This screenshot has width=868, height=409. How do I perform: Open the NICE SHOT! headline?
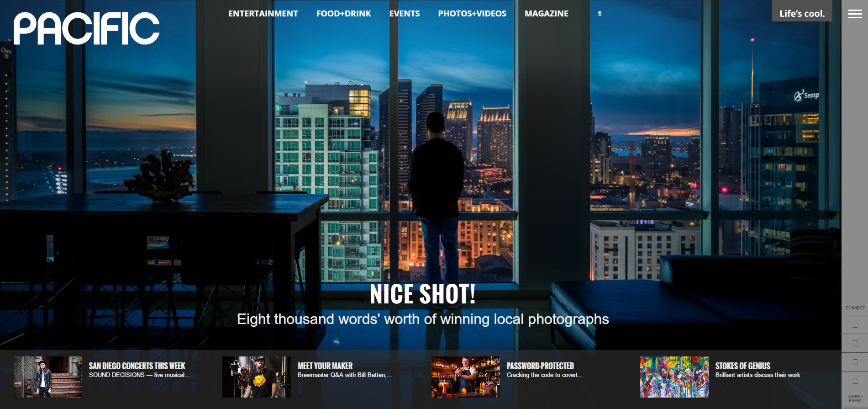coord(423,294)
